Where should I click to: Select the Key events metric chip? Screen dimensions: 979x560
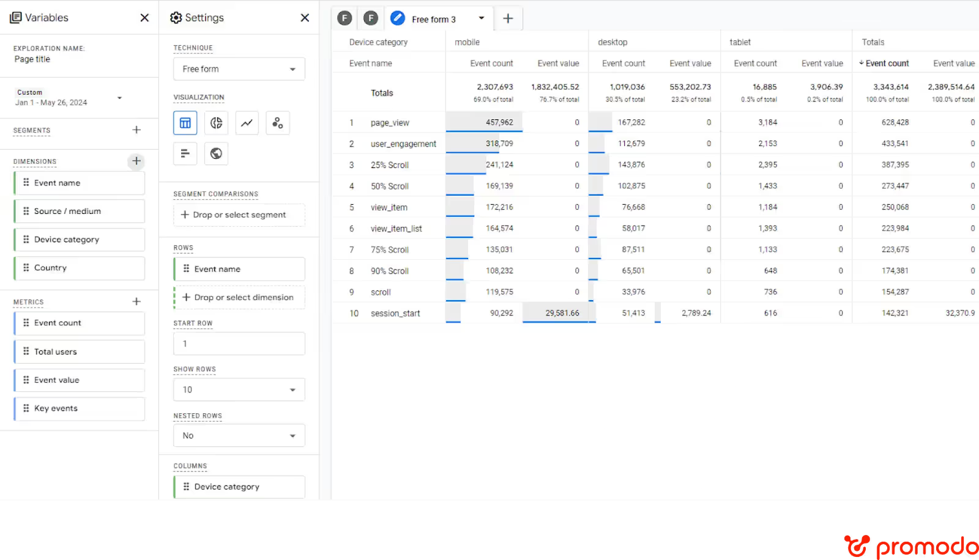[x=79, y=408]
